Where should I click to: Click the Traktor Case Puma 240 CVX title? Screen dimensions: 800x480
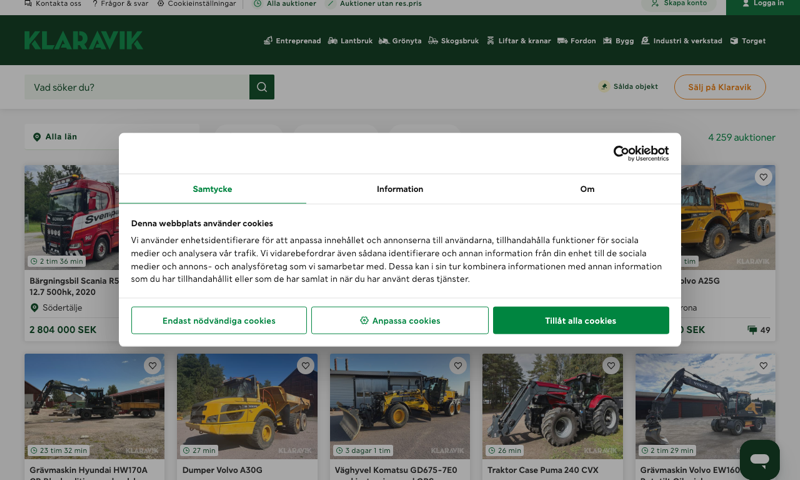coord(543,470)
